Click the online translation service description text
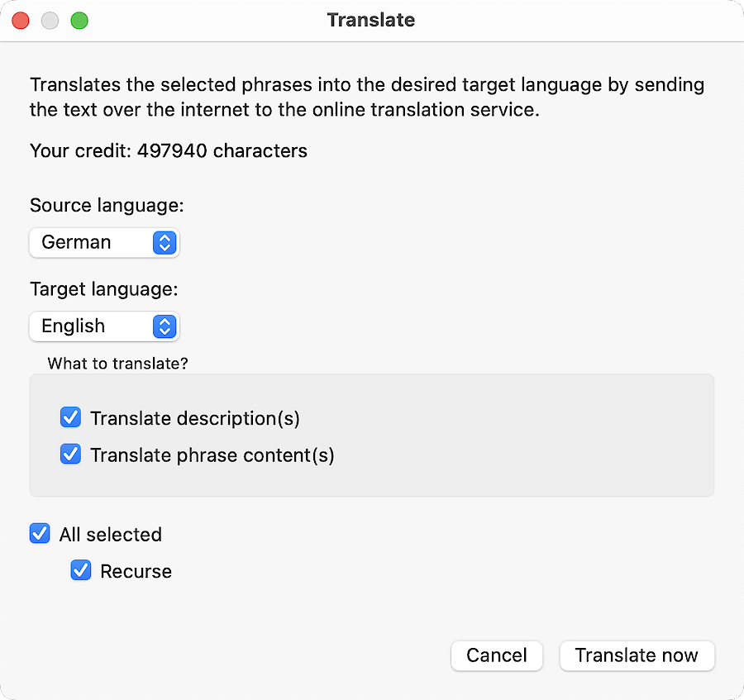Viewport: 744px width, 700px height. [367, 97]
